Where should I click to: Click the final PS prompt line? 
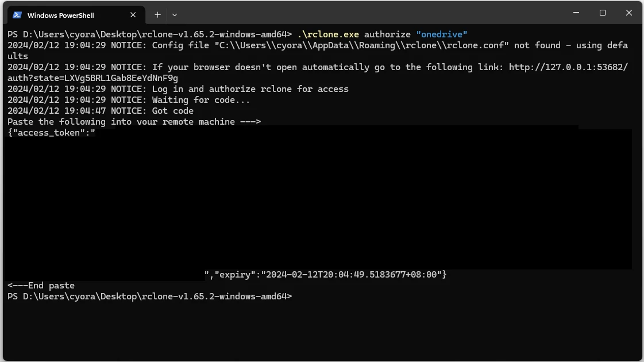pyautogui.click(x=149, y=296)
